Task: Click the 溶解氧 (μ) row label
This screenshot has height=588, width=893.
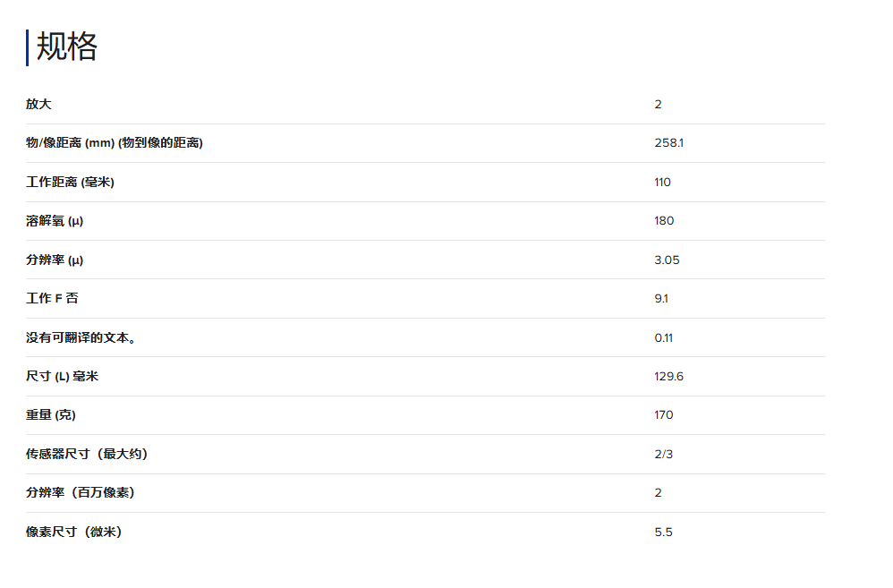Action: pyautogui.click(x=61, y=221)
